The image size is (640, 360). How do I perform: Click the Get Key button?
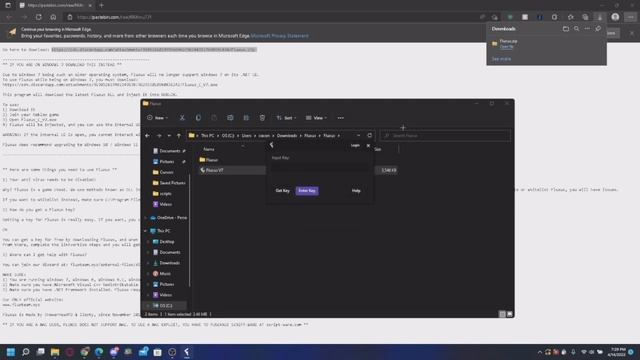click(282, 191)
